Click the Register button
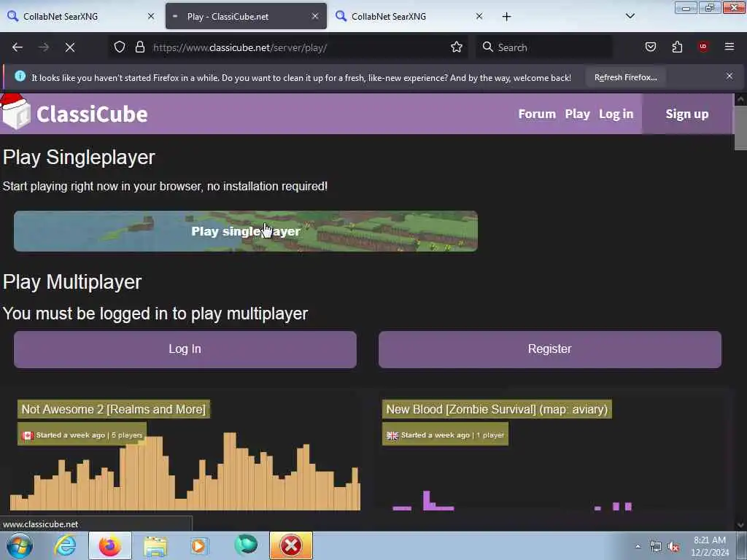Screen dimensions: 747x560 click(550, 349)
